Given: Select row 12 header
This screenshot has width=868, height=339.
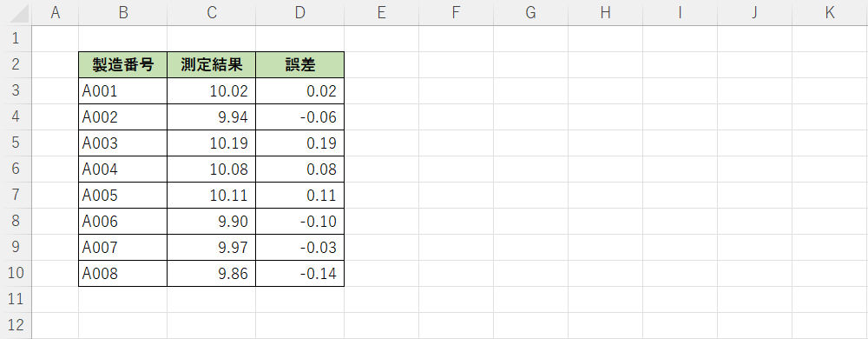Looking at the screenshot, I should click(16, 325).
